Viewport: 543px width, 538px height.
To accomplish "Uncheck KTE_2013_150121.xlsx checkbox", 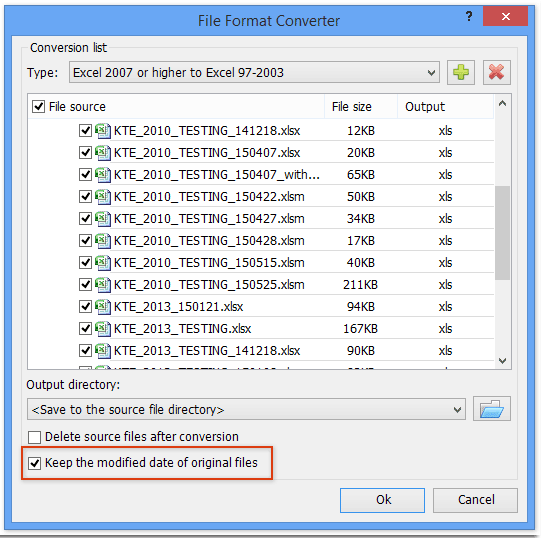I will tap(85, 307).
